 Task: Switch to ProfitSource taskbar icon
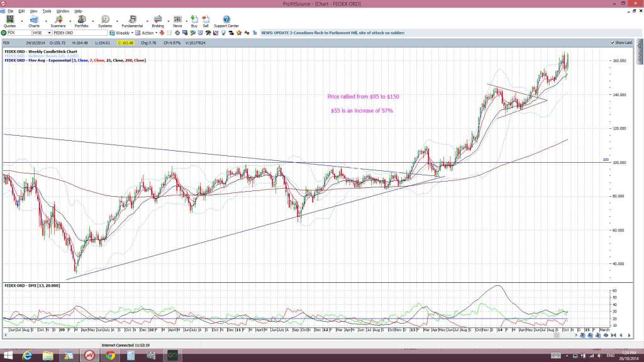tap(89, 356)
